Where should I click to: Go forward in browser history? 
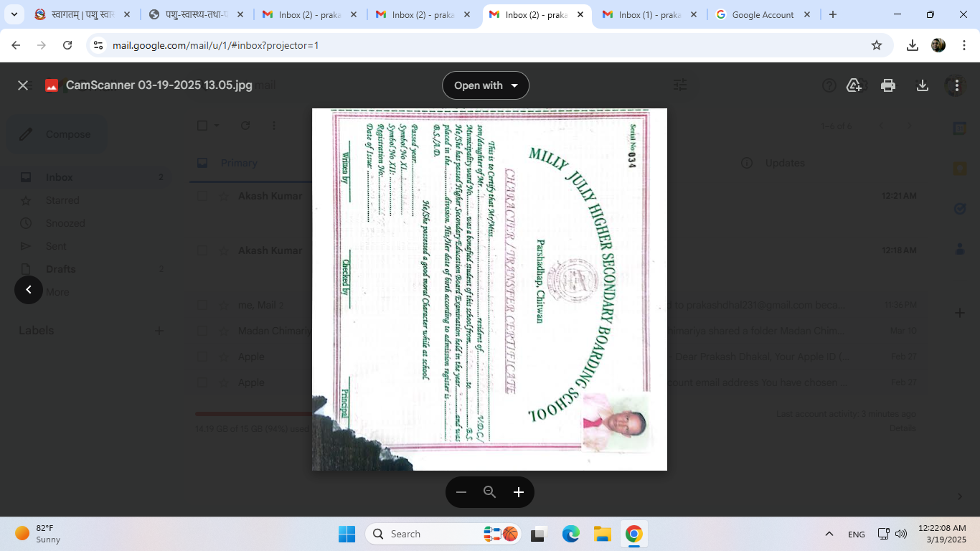pos(42,45)
